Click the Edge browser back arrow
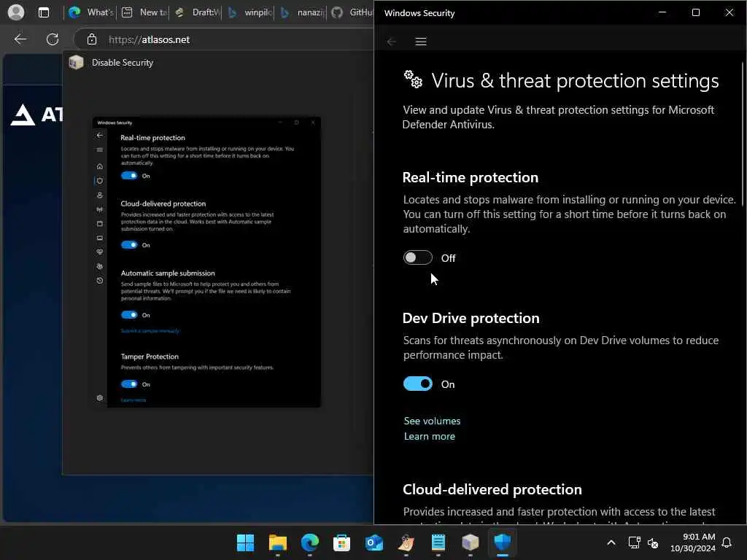Image resolution: width=747 pixels, height=560 pixels. (x=20, y=39)
